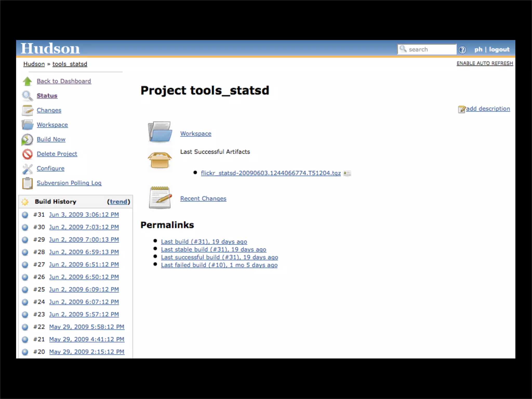Click the green Back to Dashboard arrow icon
The width and height of the screenshot is (532, 399).
point(27,81)
